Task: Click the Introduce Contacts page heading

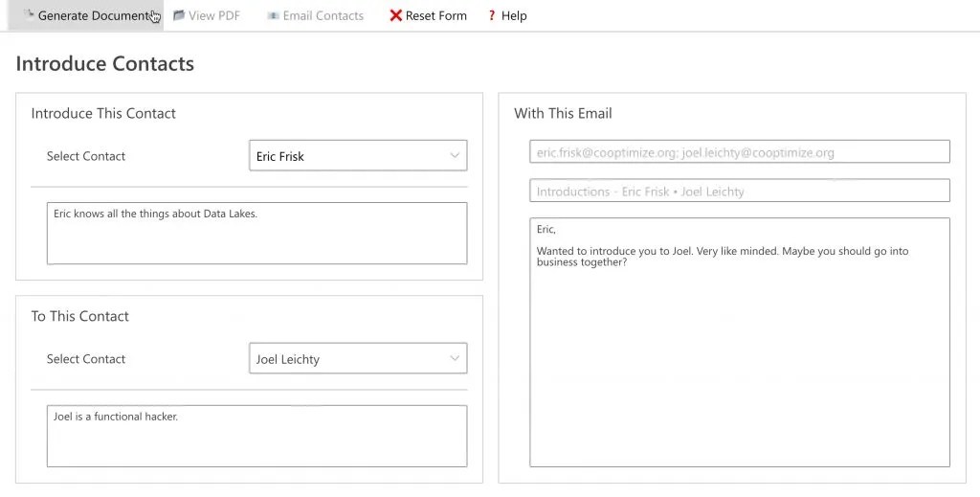Action: (105, 64)
